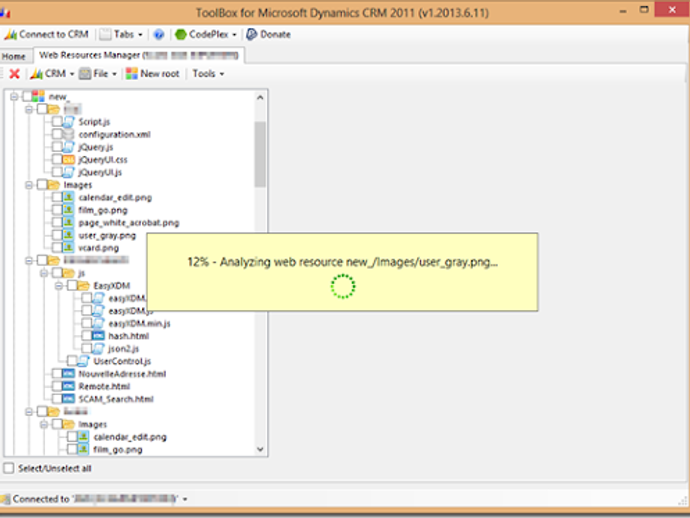Check the user_gray.png checkbox
The width and height of the screenshot is (690, 518).
point(57,235)
